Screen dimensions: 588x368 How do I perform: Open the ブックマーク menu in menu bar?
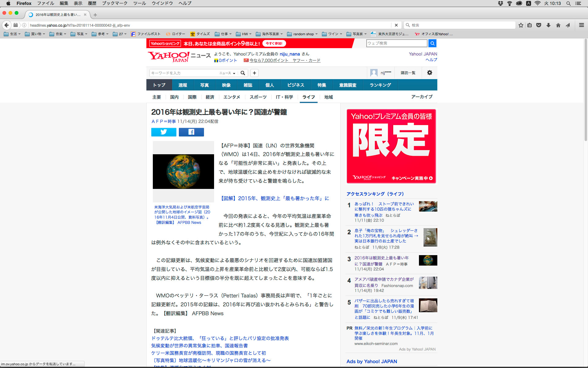115,3
